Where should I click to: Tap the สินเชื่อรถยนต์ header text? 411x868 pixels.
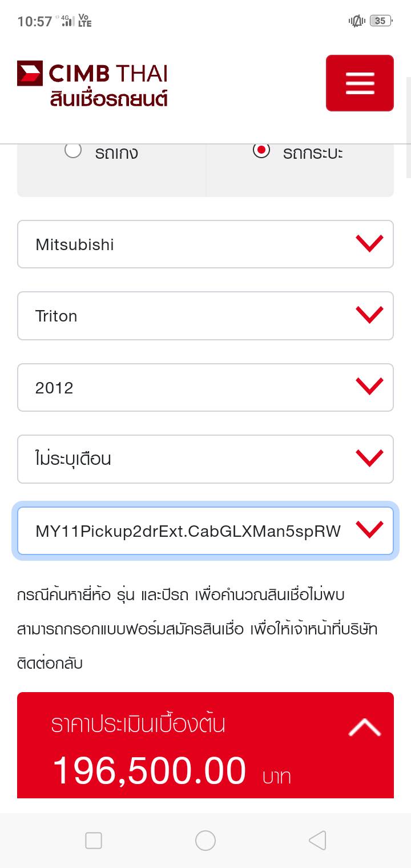[x=108, y=99]
